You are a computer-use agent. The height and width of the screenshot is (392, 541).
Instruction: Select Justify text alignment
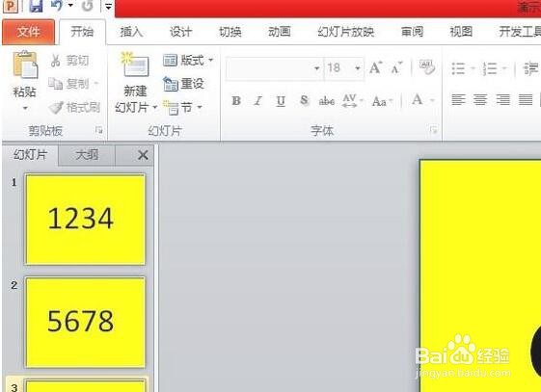(x=526, y=100)
